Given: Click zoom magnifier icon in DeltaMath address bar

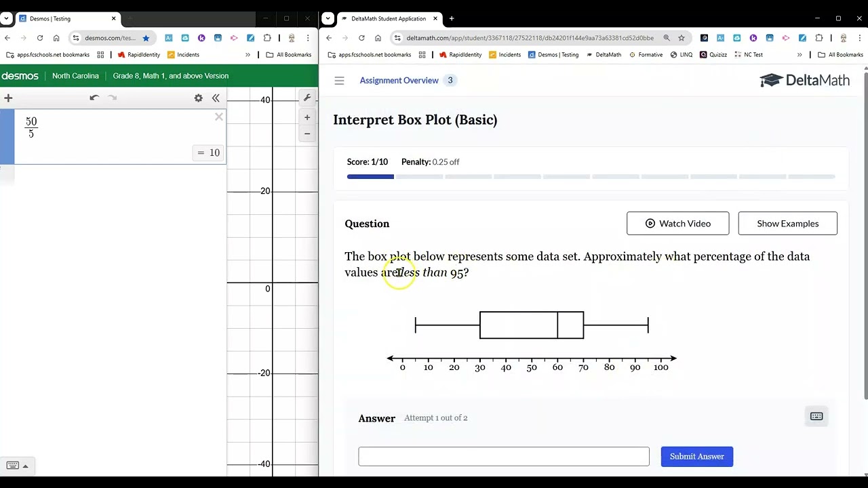Looking at the screenshot, I should point(667,38).
